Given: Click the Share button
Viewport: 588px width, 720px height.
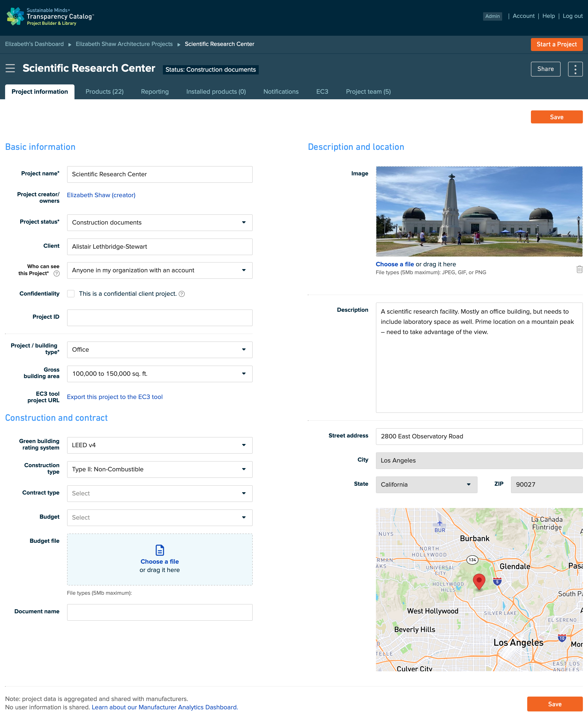Looking at the screenshot, I should (x=545, y=69).
